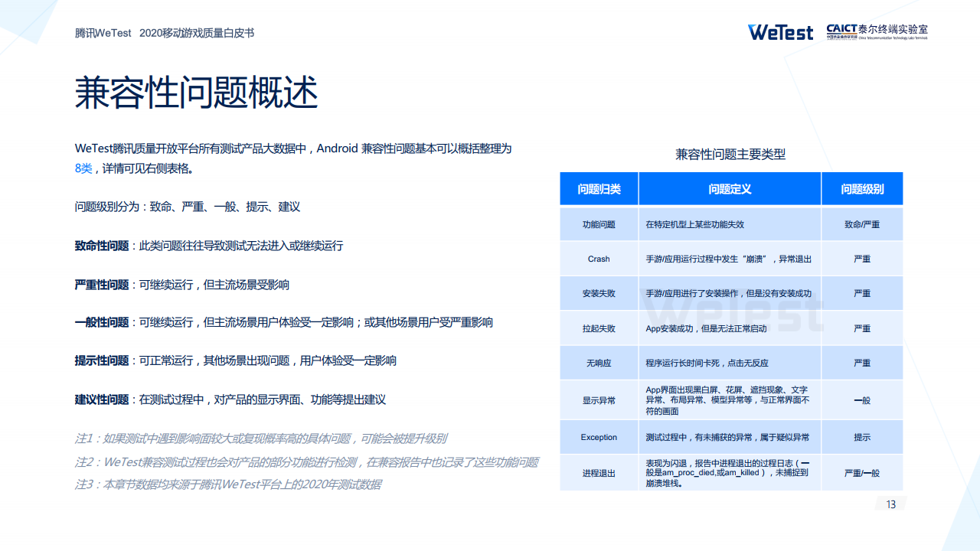980x551 pixels.
Task: Click the table caption 兼容性问题主要类型
Action: 730,155
